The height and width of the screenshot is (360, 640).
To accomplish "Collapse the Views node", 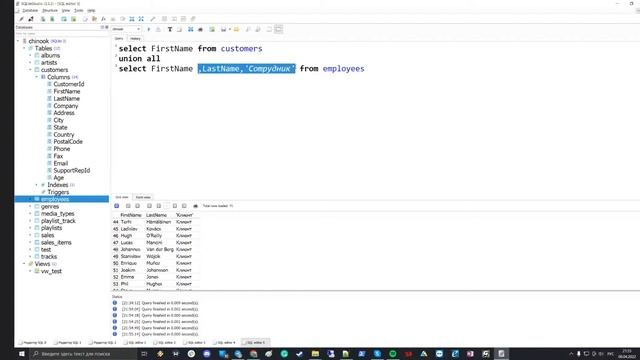I will [24, 264].
